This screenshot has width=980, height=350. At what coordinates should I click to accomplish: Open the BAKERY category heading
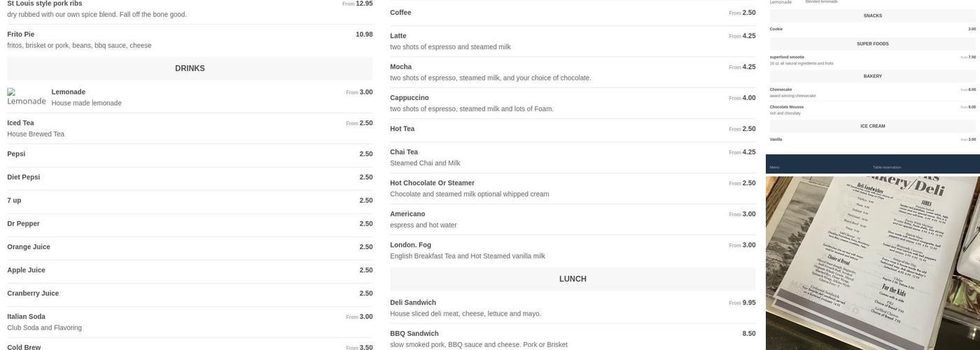click(872, 76)
